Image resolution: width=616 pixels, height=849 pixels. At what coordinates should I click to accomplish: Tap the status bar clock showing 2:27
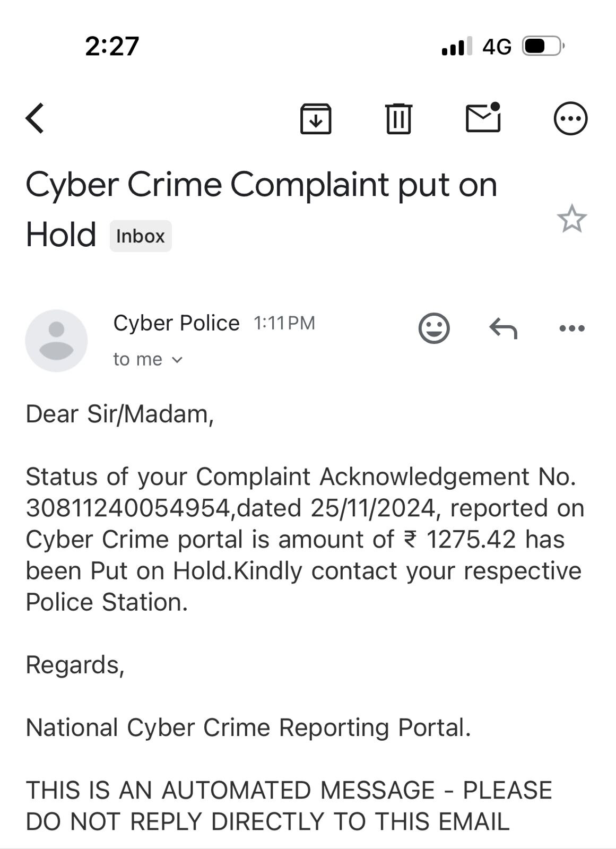(112, 46)
